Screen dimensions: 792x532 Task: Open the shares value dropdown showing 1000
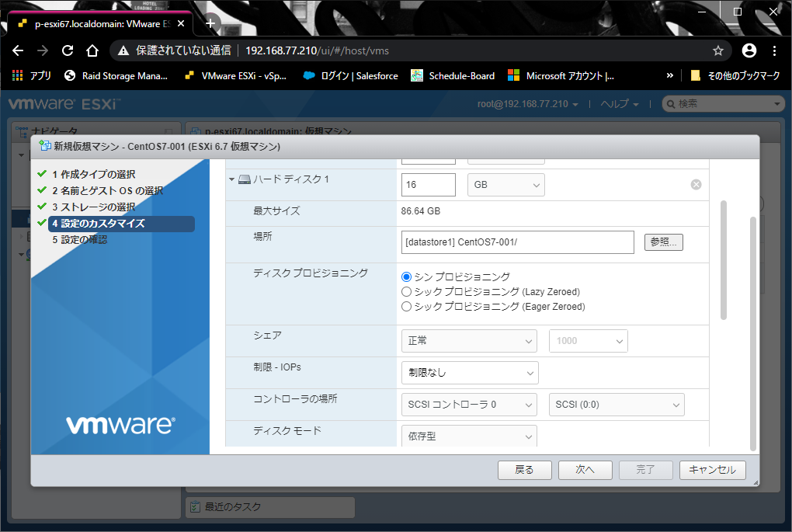coord(589,341)
